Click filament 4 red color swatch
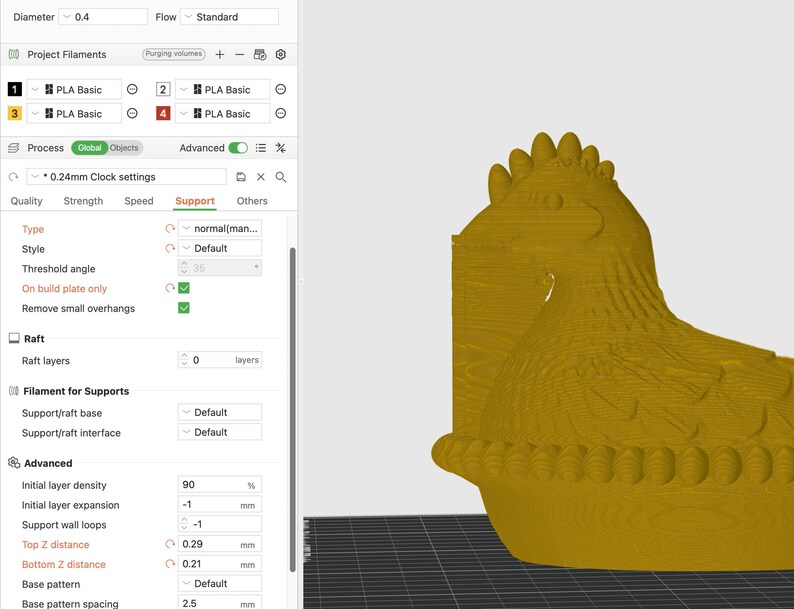The width and height of the screenshot is (794, 609). (x=163, y=113)
